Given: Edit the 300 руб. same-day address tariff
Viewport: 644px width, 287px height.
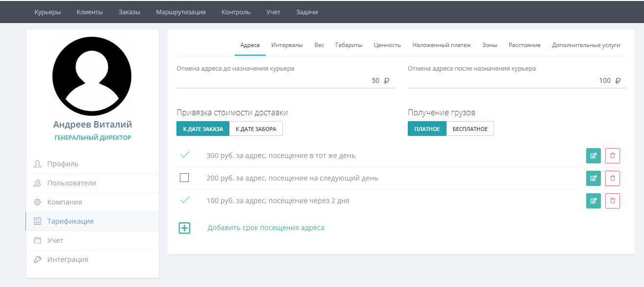Looking at the screenshot, I should (594, 156).
